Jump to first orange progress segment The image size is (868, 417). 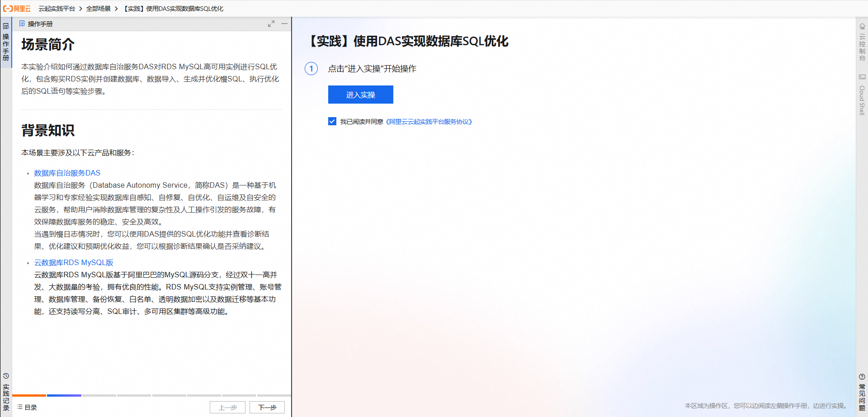pos(29,395)
